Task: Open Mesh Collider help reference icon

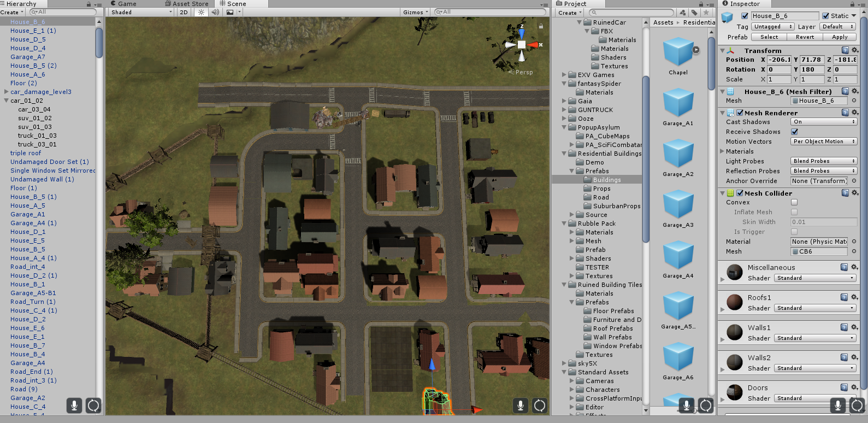Action: click(x=845, y=193)
